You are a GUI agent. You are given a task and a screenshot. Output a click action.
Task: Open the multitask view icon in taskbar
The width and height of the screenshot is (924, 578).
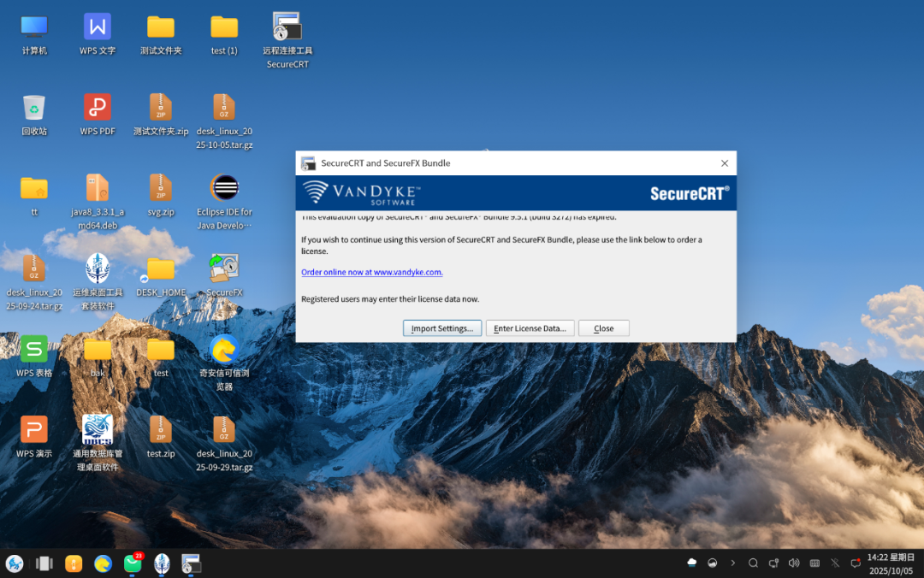click(44, 563)
